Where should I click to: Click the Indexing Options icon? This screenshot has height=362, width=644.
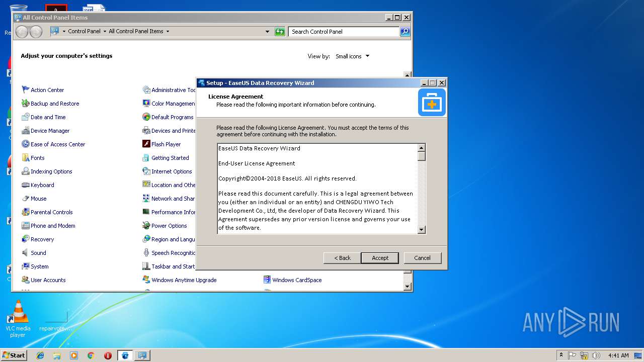26,171
